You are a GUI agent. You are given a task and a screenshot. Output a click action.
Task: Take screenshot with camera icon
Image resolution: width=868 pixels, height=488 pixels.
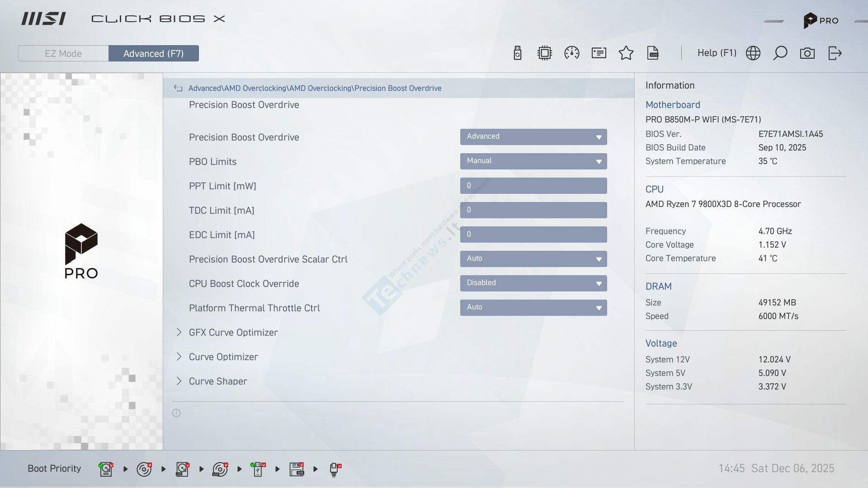tap(807, 53)
